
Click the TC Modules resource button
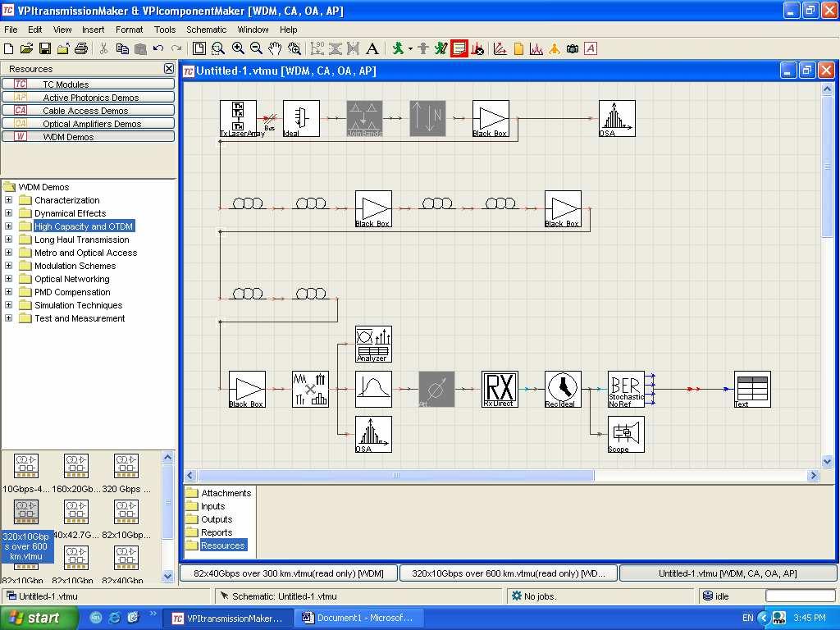[x=88, y=84]
